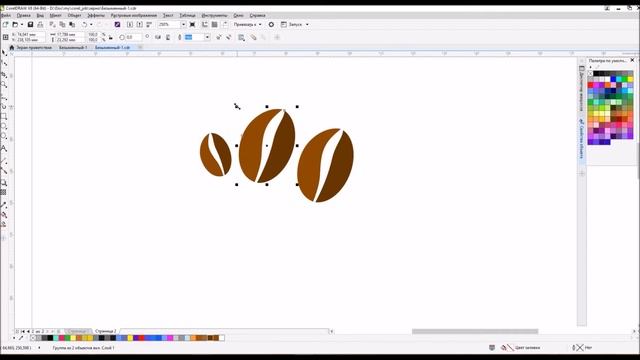Click the New document icon
This screenshot has width=640, height=360.
5,24
